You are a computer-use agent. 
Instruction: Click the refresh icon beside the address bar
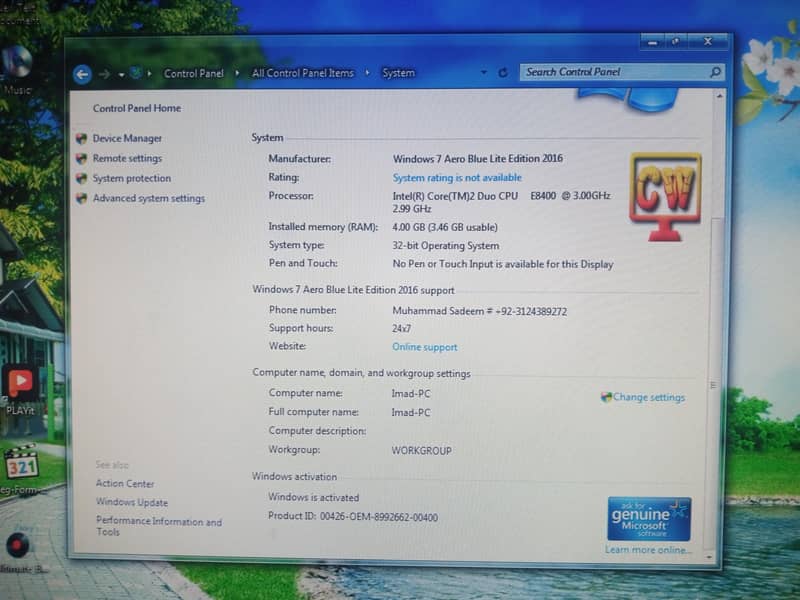502,72
